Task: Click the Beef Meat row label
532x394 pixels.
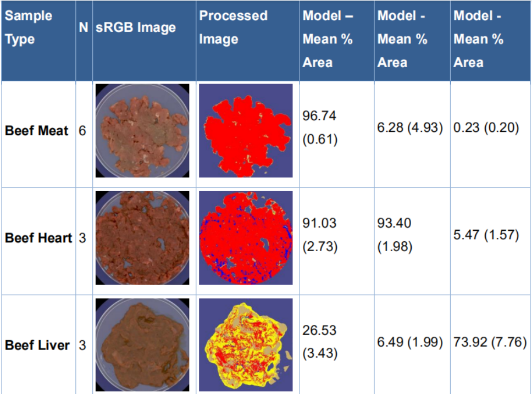Action: tap(37, 131)
